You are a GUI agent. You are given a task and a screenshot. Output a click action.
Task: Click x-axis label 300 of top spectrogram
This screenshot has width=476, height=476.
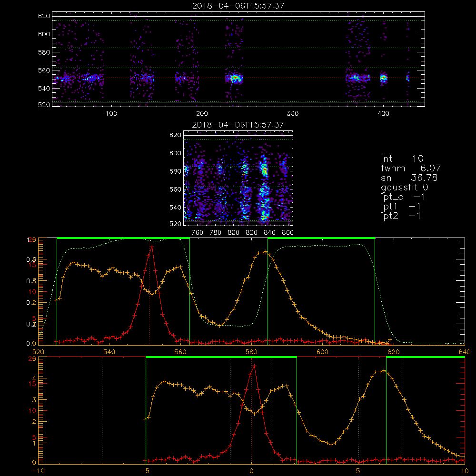coord(293,114)
